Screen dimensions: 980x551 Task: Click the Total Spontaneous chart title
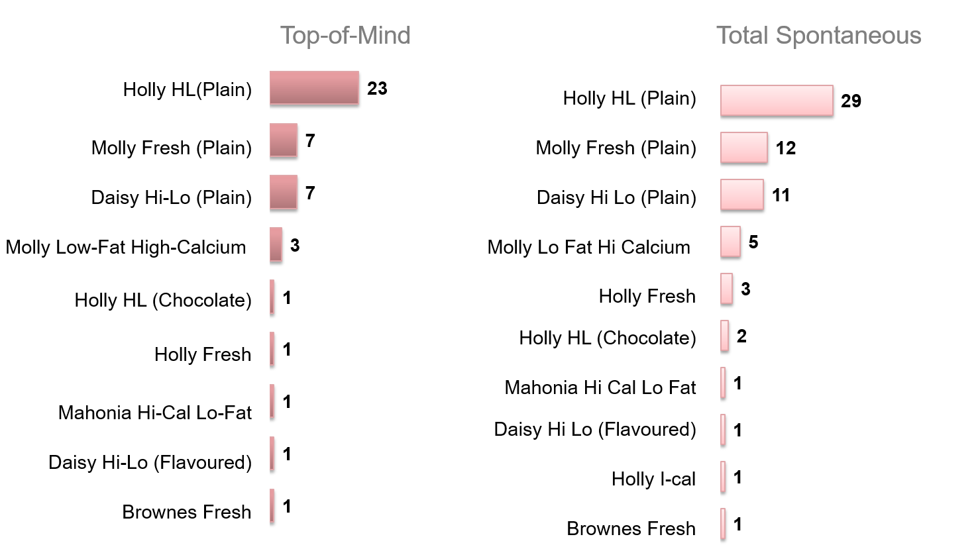coord(818,36)
